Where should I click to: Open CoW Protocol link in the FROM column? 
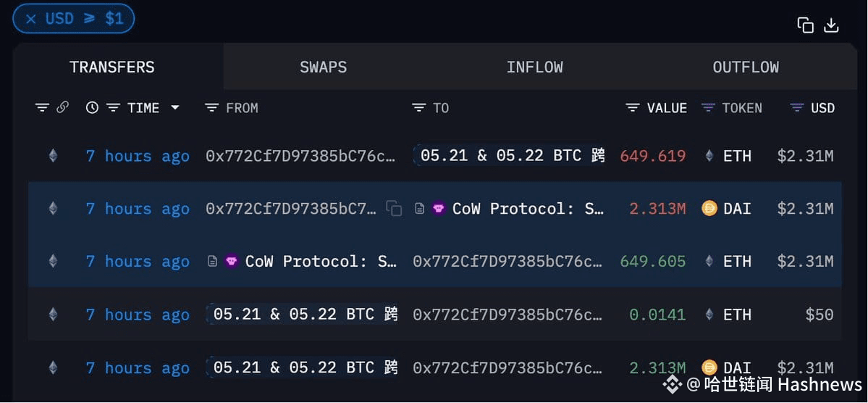(x=321, y=261)
